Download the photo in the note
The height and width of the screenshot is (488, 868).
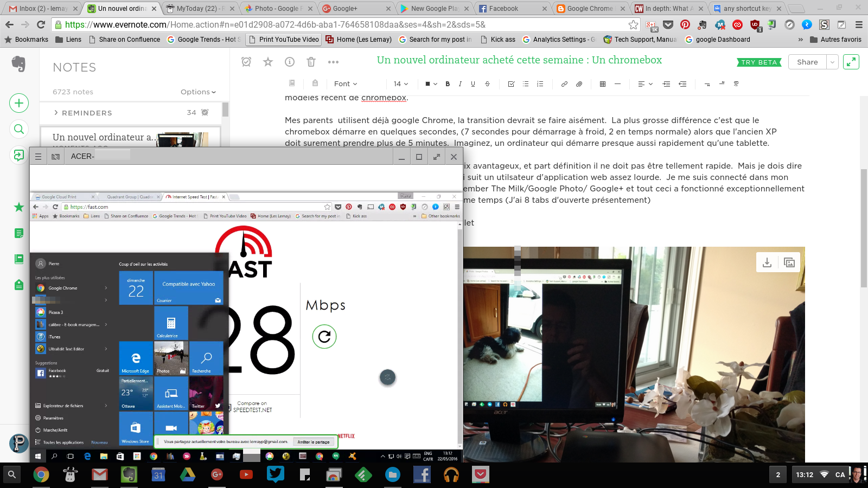[767, 263]
